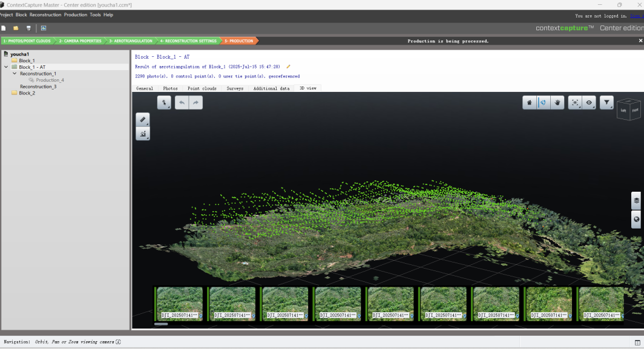Open the Project menu
This screenshot has width=644, height=349.
[x=6, y=15]
